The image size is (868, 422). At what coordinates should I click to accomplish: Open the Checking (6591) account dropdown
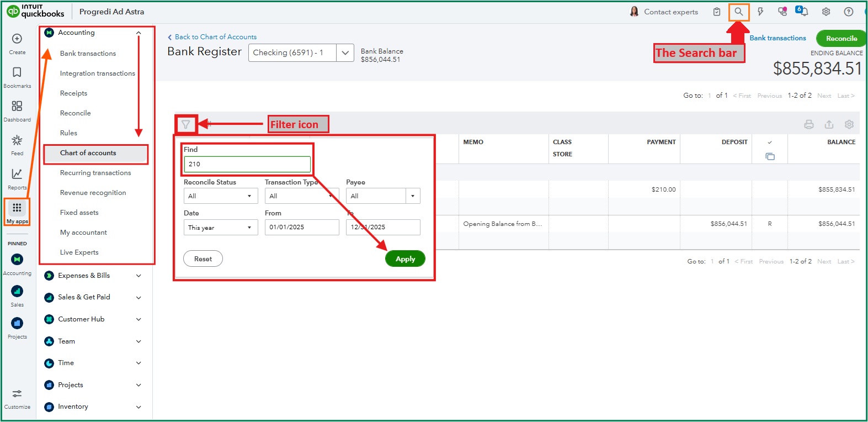(301, 53)
